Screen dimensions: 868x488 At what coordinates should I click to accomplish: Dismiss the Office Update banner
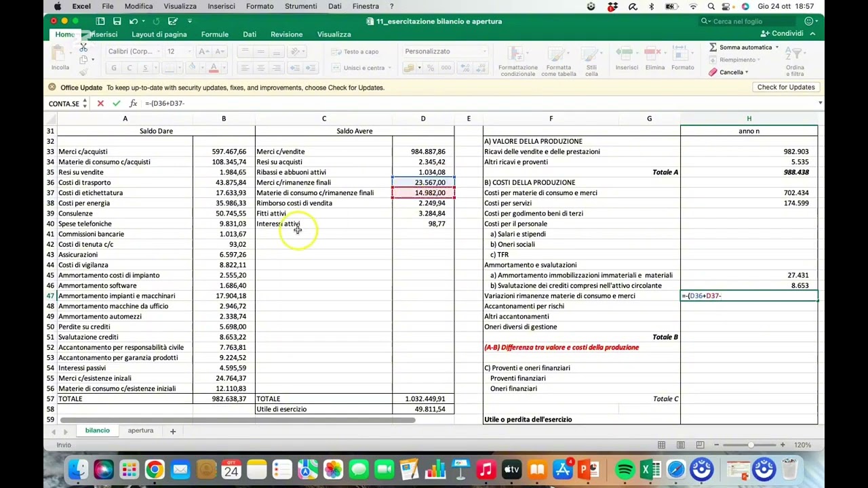[52, 87]
